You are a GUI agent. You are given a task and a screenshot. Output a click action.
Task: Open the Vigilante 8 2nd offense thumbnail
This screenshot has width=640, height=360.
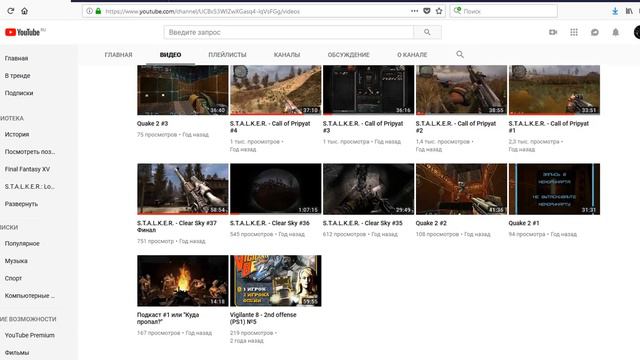(276, 281)
